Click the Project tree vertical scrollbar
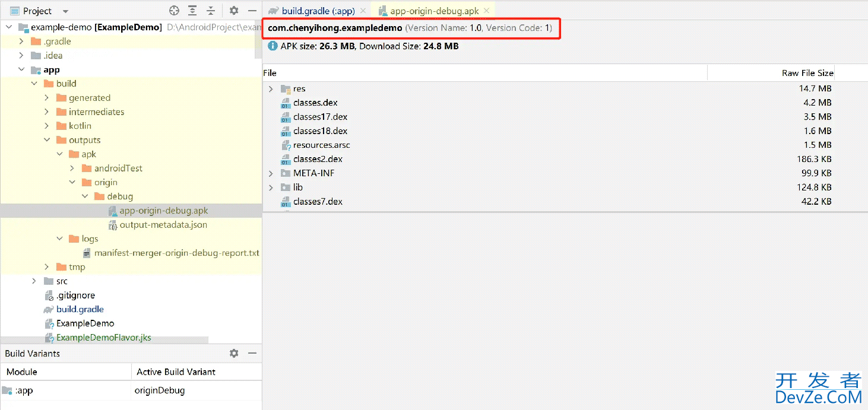This screenshot has width=868, height=410. click(258, 39)
